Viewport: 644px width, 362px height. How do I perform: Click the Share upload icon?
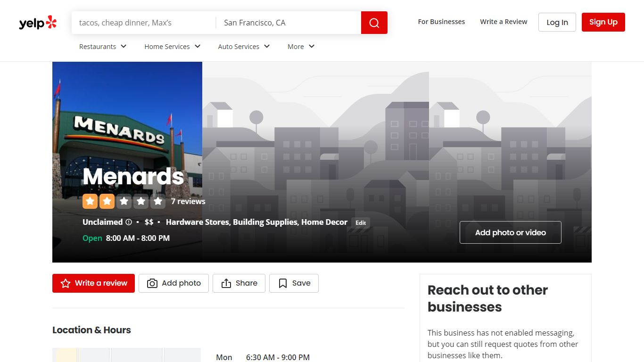point(226,283)
